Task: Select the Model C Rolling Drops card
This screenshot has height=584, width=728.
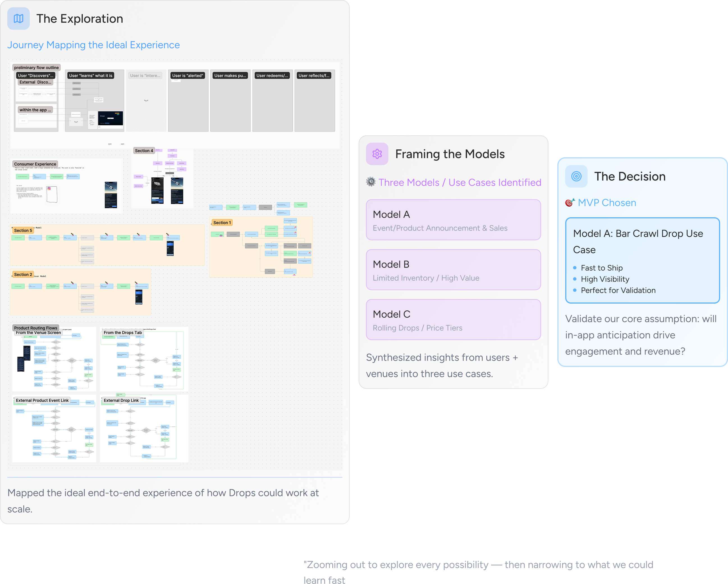Action: click(x=453, y=320)
